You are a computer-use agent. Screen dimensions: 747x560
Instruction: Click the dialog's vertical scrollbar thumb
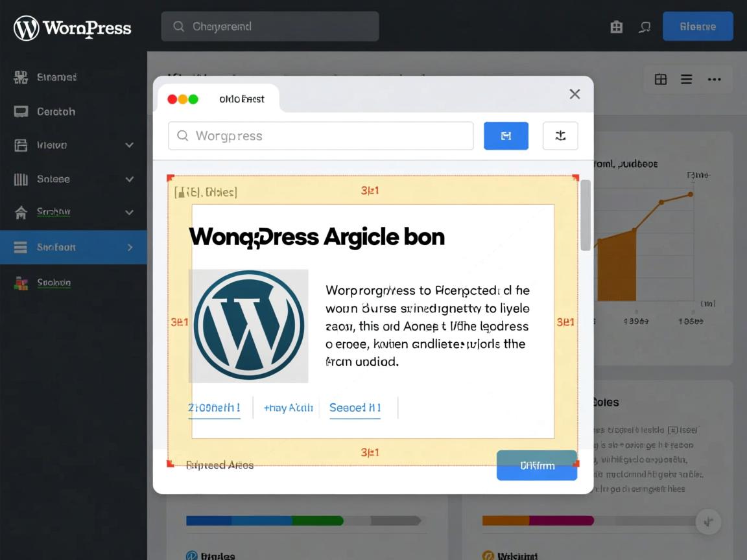[x=586, y=215]
